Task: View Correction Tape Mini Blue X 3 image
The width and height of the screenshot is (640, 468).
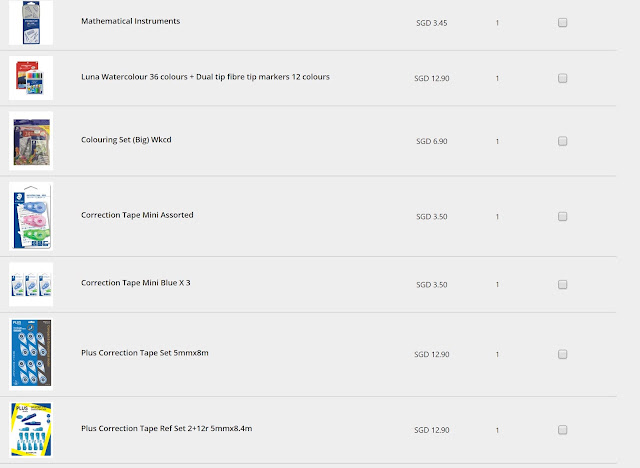Action: click(x=31, y=284)
